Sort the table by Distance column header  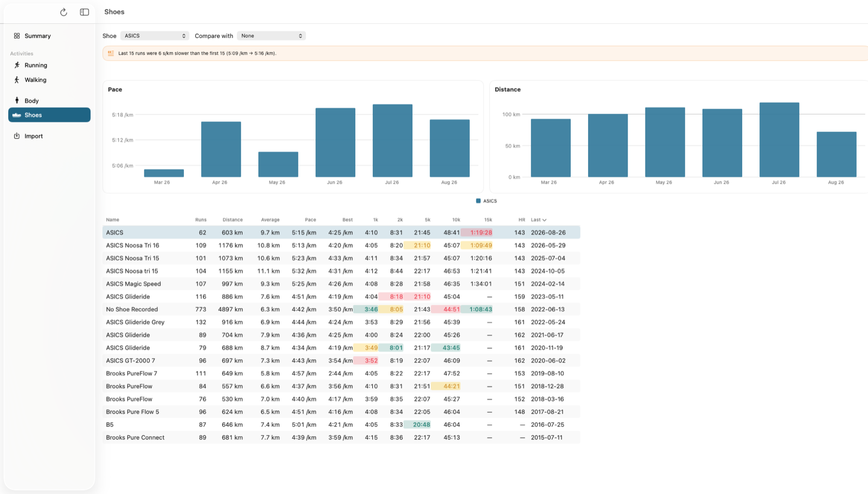(233, 220)
